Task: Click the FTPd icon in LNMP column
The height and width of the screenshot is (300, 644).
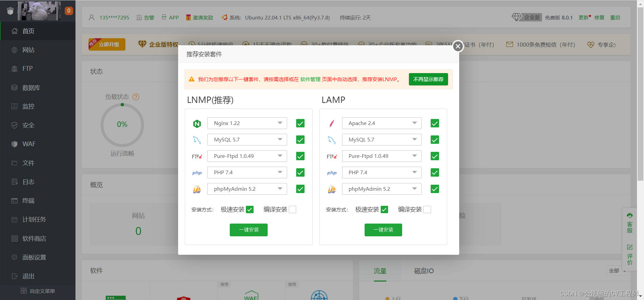Action: click(197, 157)
